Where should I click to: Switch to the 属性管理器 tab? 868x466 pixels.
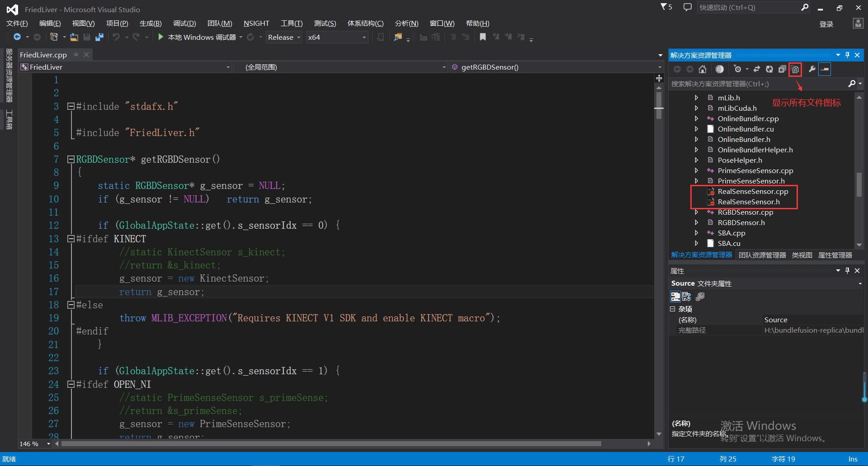[835, 255]
